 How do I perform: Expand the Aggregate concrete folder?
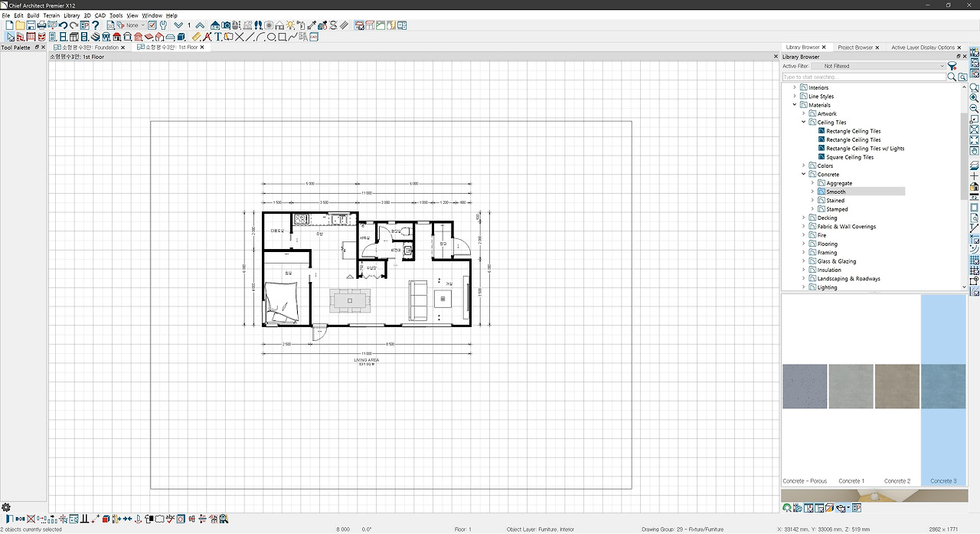(812, 183)
